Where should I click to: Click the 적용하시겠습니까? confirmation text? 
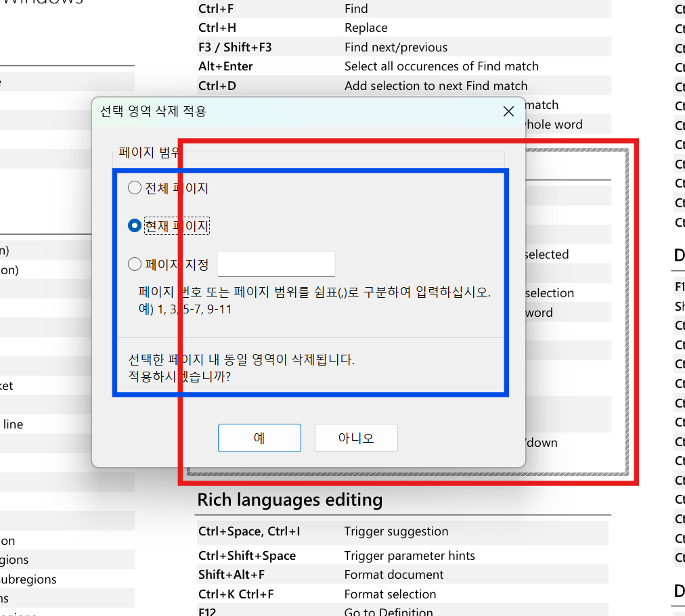pos(179,376)
